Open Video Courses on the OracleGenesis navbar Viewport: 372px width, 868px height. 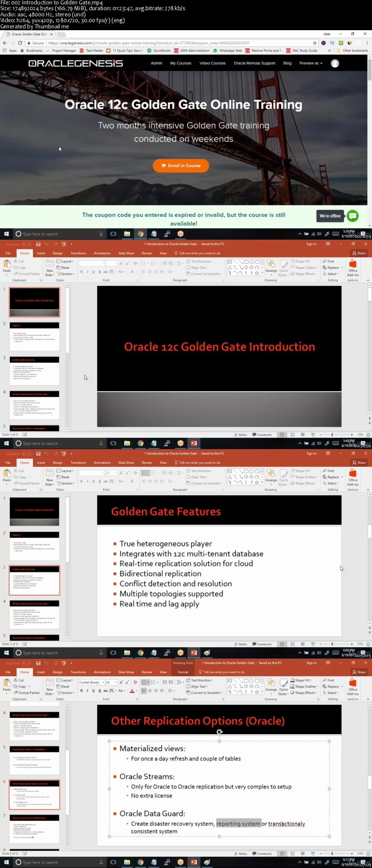(x=213, y=63)
